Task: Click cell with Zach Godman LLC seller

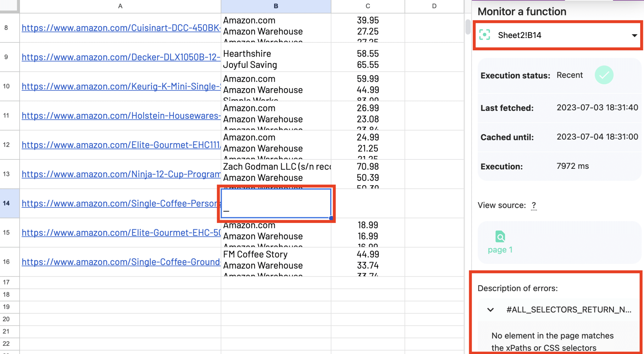Action: pos(276,174)
